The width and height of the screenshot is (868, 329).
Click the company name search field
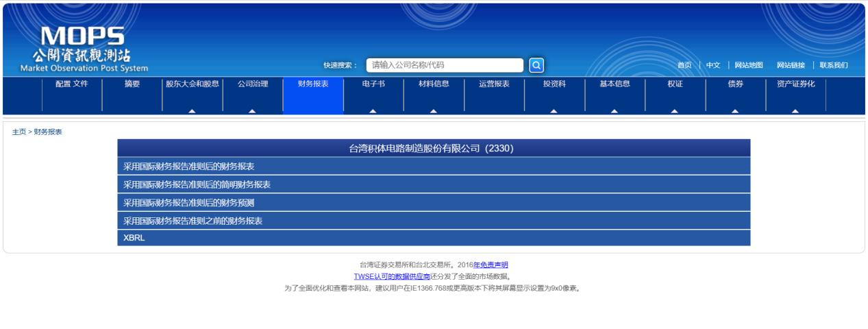click(445, 65)
